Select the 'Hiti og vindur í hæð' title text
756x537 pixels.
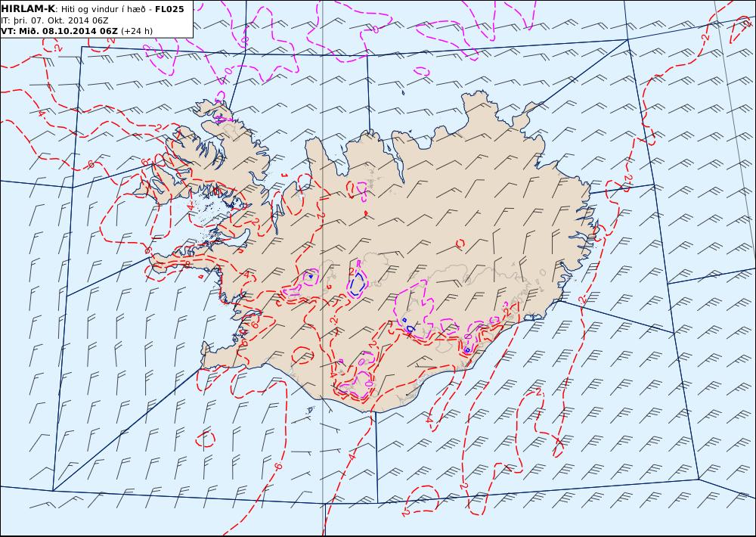pyautogui.click(x=103, y=9)
